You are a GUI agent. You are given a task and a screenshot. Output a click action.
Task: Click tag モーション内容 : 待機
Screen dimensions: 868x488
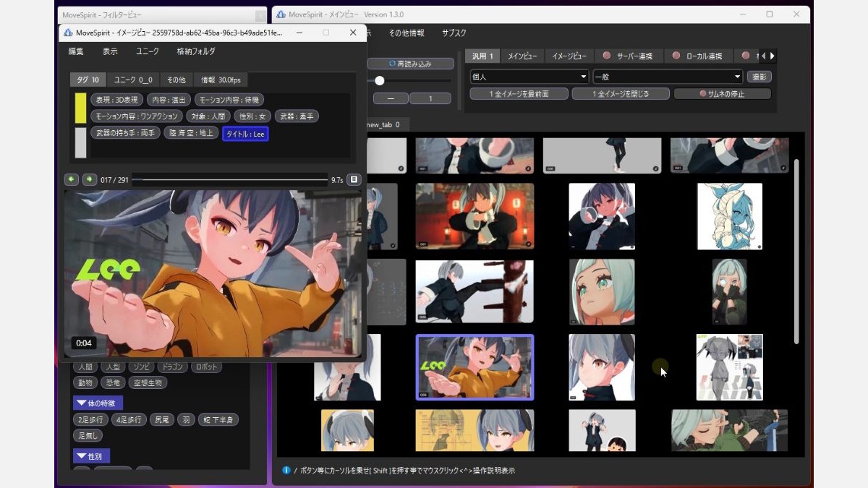[x=229, y=100]
